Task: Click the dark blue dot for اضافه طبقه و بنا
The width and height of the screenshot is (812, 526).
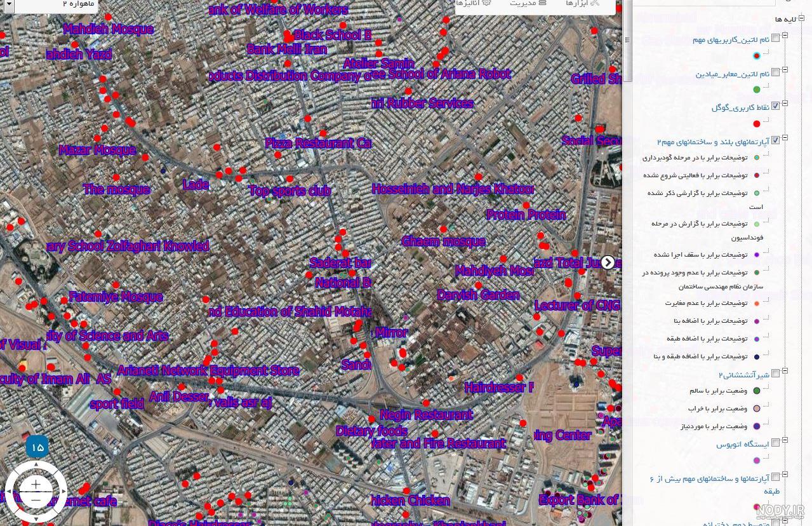Action: pos(756,357)
